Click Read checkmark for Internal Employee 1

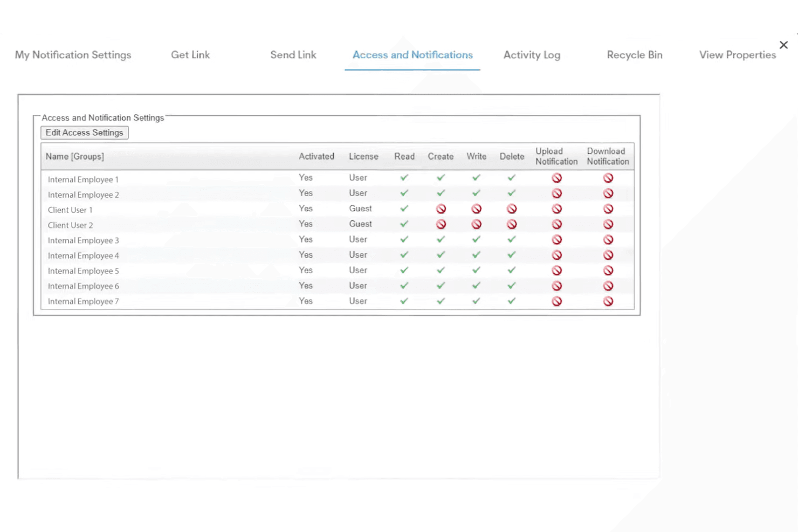404,177
